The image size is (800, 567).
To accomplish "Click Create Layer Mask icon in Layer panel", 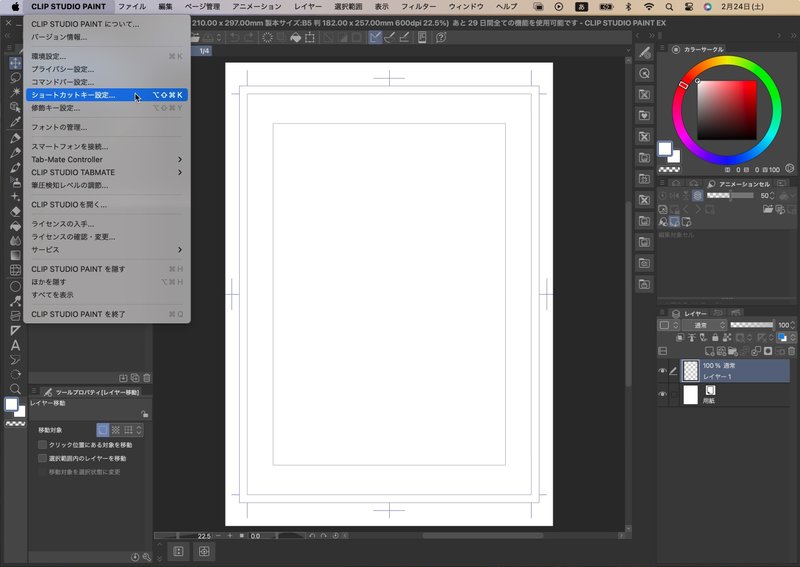I will coord(768,351).
